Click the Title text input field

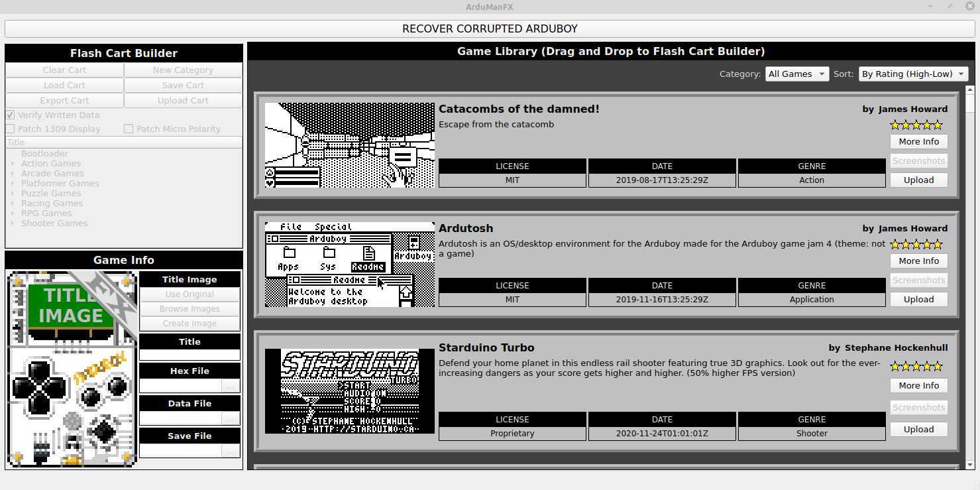pos(190,355)
